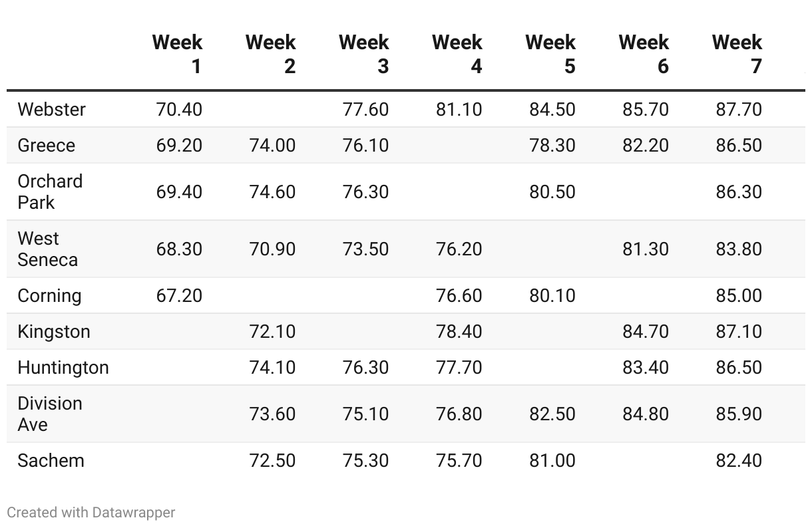Click the Greece row label

tap(47, 145)
